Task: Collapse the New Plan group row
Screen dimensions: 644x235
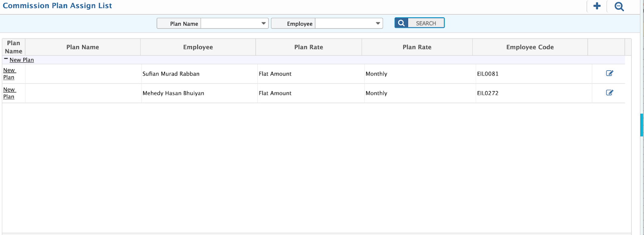Action: pyautogui.click(x=6, y=59)
